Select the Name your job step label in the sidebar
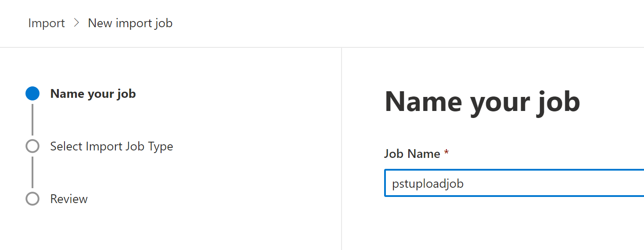This screenshot has width=644, height=250. pyautogui.click(x=93, y=94)
